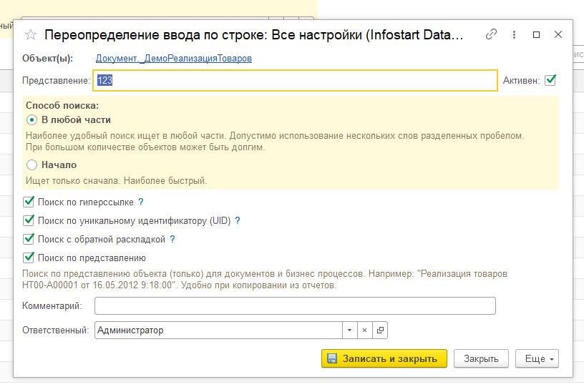This screenshot has width=584, height=392.
Task: Disable Поиск по гиперссылке checkbox
Action: coord(29,202)
